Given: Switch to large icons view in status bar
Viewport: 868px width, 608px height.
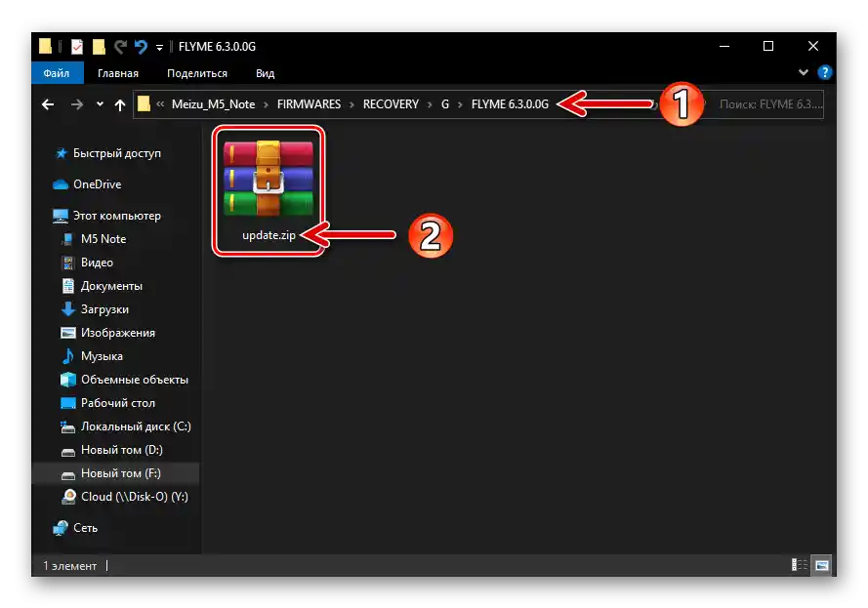Looking at the screenshot, I should point(821,565).
